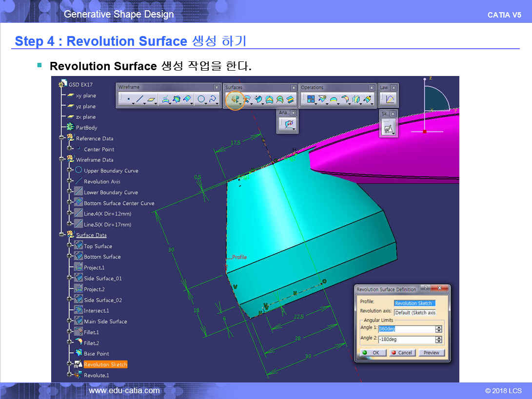Choose the Plane tool in Wireframe toolbar
The width and height of the screenshot is (532, 399).
[x=152, y=100]
